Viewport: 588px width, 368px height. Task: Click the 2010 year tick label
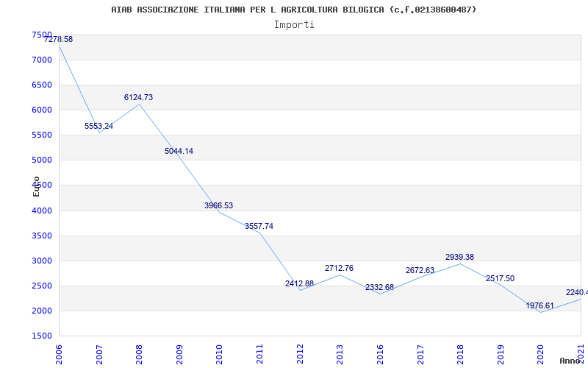point(219,355)
